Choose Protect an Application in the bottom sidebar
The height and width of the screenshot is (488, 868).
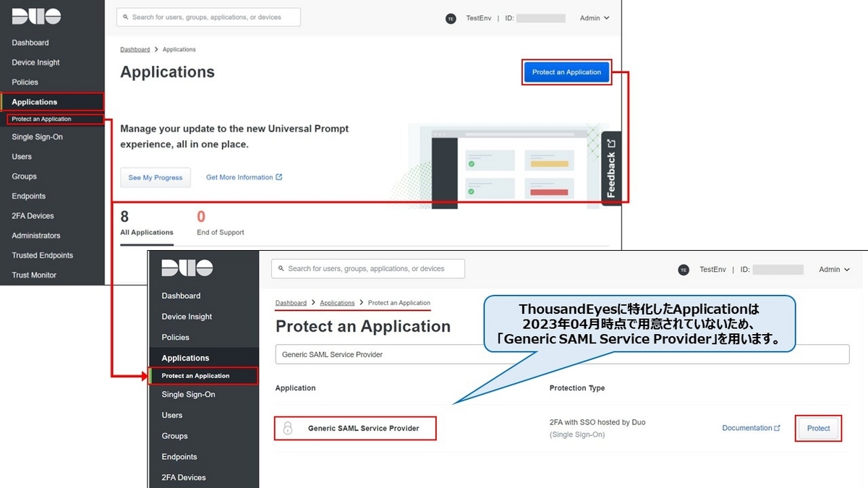pos(195,376)
